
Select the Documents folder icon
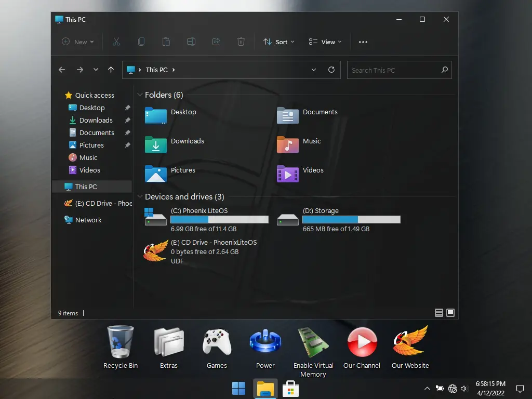click(x=288, y=116)
